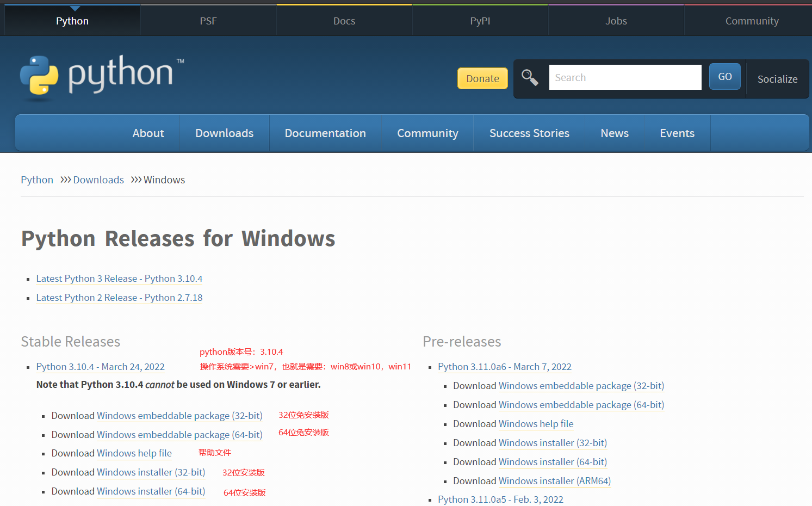The width and height of the screenshot is (812, 506).
Task: Click the Windows breadcrumb text
Action: click(164, 180)
